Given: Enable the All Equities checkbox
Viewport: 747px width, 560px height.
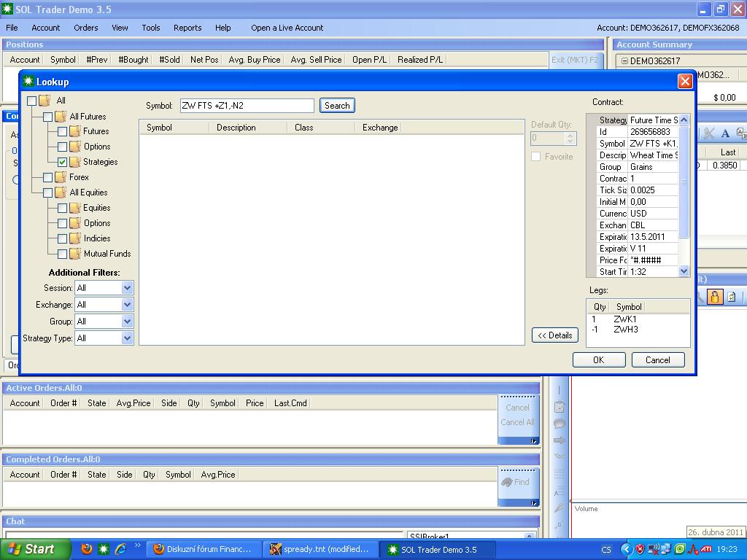Looking at the screenshot, I should 48,192.
